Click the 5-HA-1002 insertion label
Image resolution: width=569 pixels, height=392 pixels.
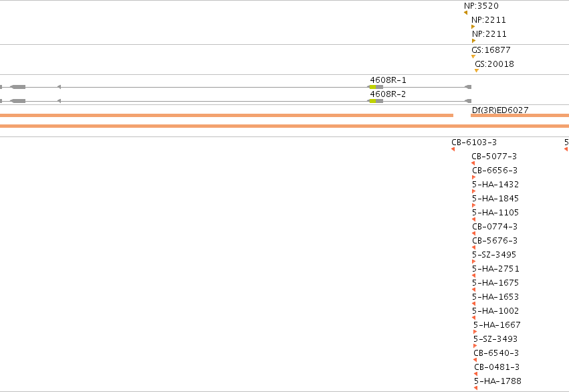495,310
